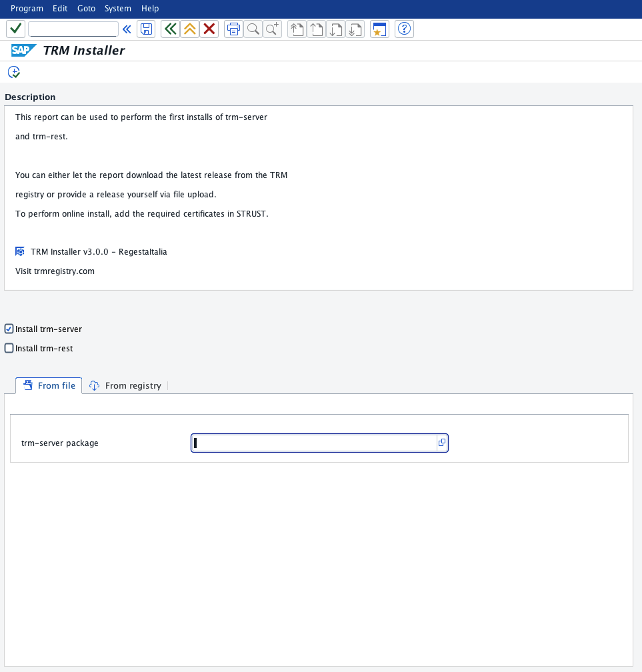
Task: Click the Save diskette icon
Action: tap(147, 29)
